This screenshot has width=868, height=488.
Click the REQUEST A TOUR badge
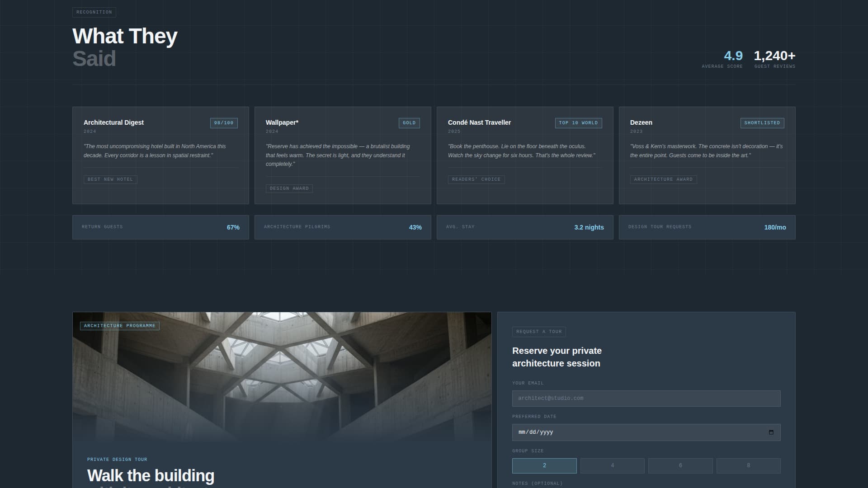tap(539, 331)
